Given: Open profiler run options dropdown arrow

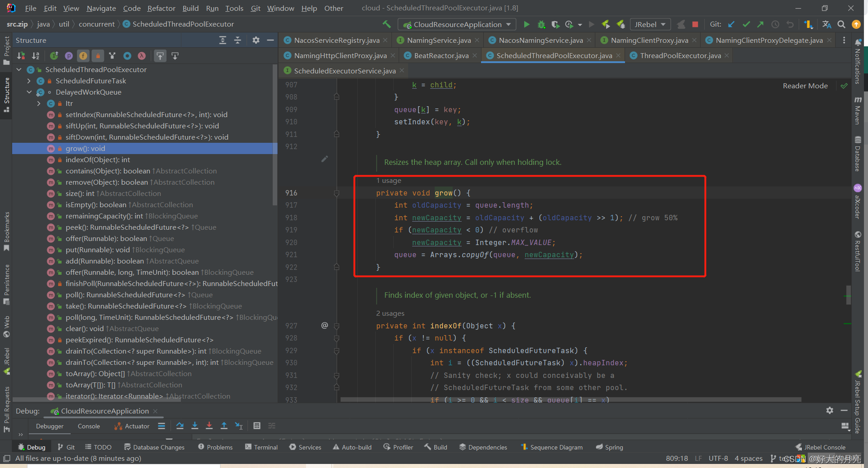Looking at the screenshot, I should pyautogui.click(x=580, y=25).
